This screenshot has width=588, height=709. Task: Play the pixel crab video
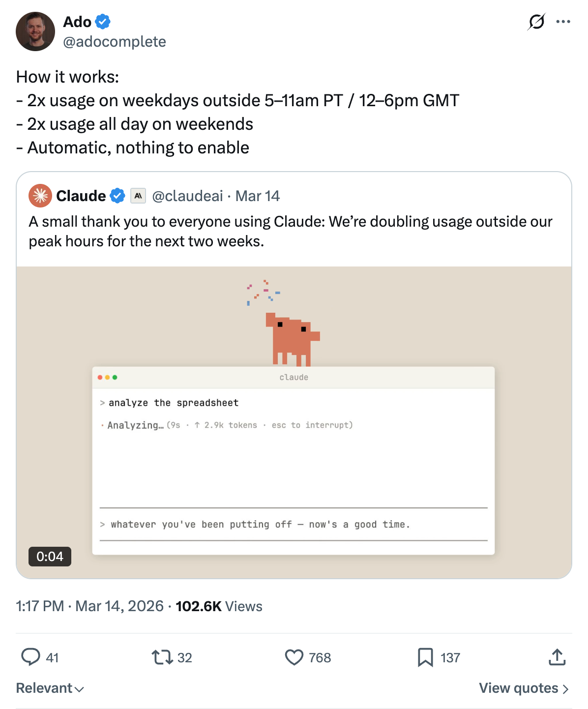click(x=294, y=422)
